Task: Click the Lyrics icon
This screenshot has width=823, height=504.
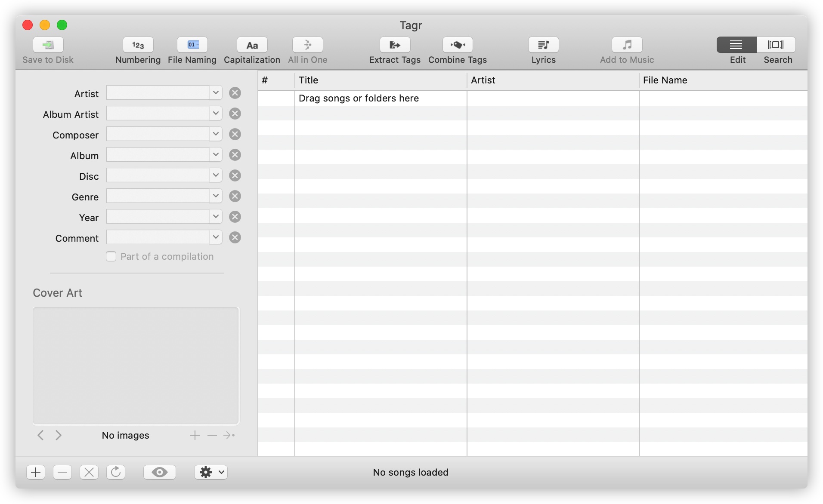Action: click(x=543, y=45)
